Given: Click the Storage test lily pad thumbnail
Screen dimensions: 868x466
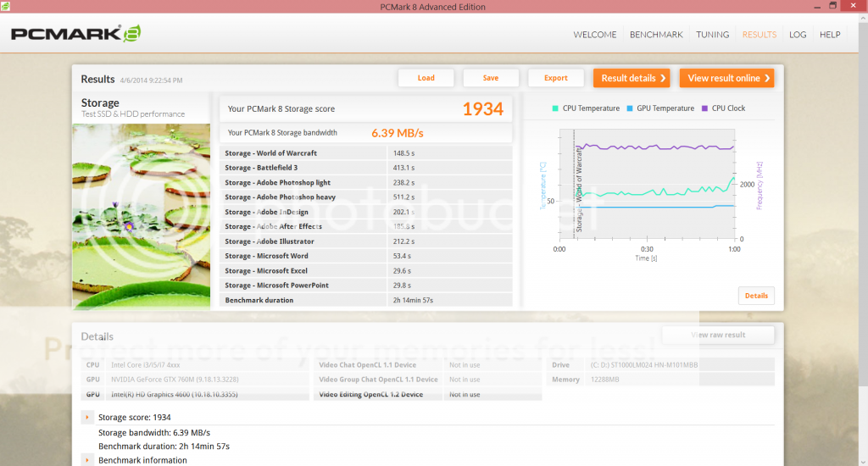Looking at the screenshot, I should pos(142,216).
